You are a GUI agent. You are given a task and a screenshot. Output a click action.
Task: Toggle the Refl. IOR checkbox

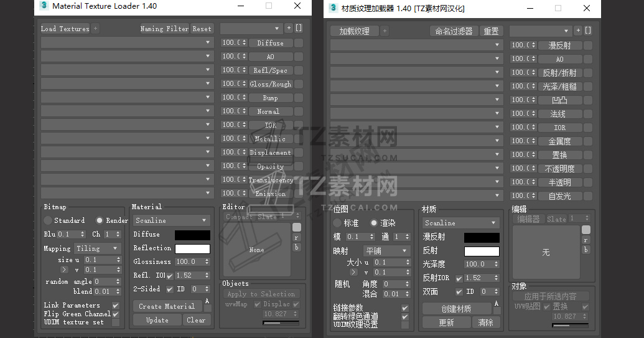click(170, 276)
